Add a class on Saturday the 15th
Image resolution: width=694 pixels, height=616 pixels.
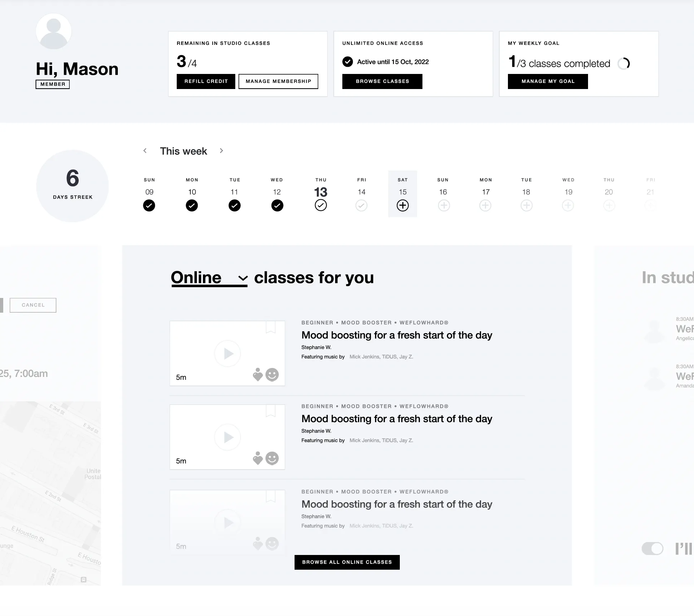pos(403,205)
